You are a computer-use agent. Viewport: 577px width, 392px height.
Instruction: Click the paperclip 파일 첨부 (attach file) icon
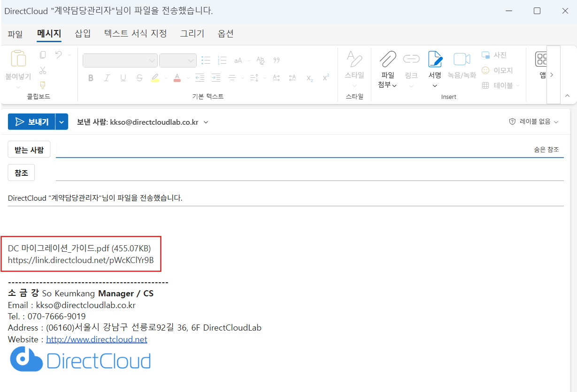pyautogui.click(x=387, y=60)
